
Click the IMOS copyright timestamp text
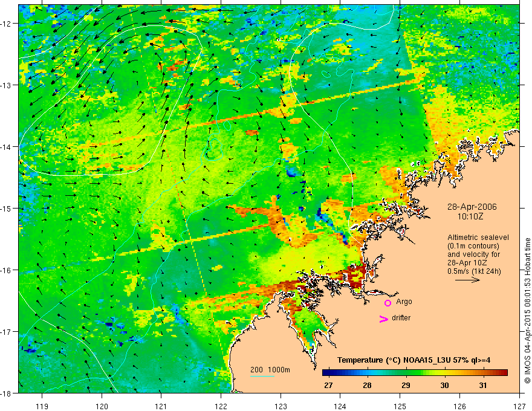[527, 311]
